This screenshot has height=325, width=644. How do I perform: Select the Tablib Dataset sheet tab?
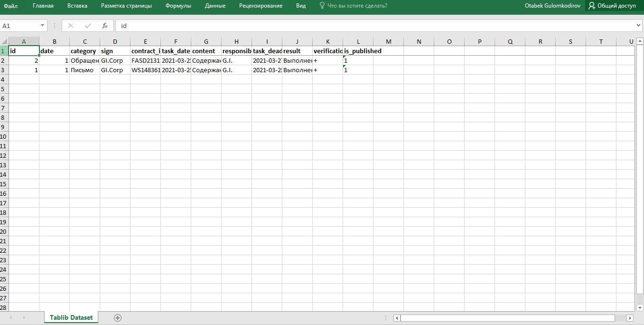pyautogui.click(x=70, y=317)
